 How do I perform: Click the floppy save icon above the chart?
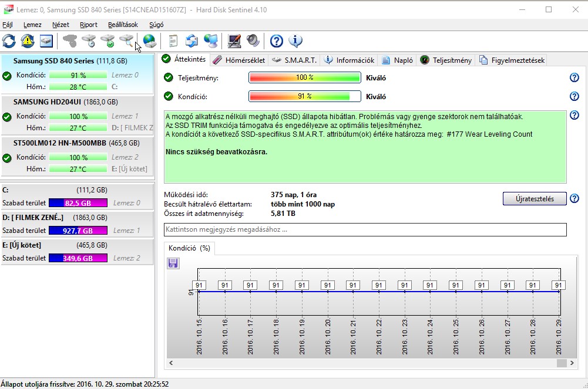173,263
